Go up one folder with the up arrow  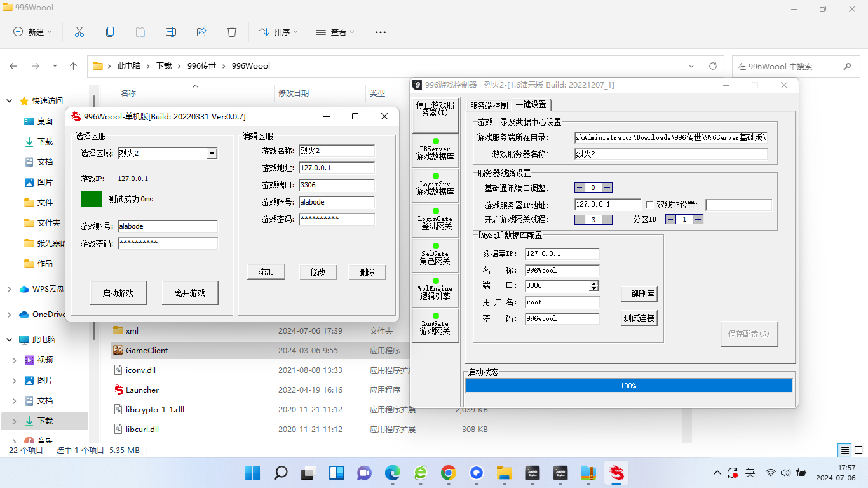point(74,66)
